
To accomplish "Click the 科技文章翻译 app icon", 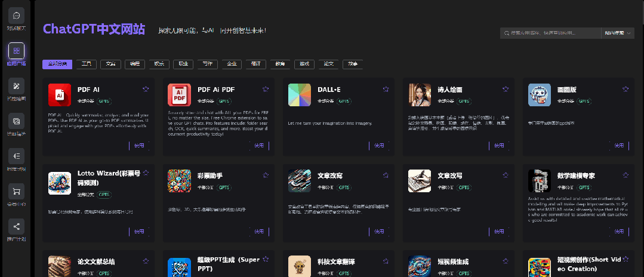I will (x=300, y=266).
